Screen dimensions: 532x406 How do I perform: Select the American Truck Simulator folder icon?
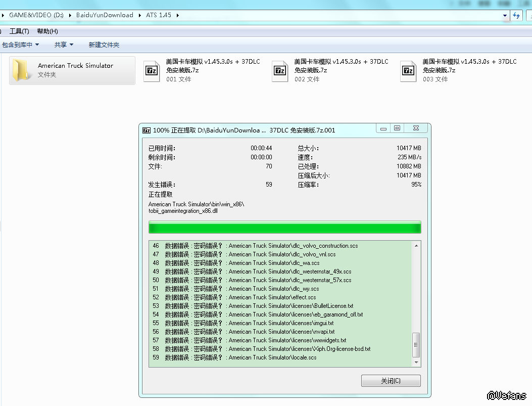coord(21,70)
